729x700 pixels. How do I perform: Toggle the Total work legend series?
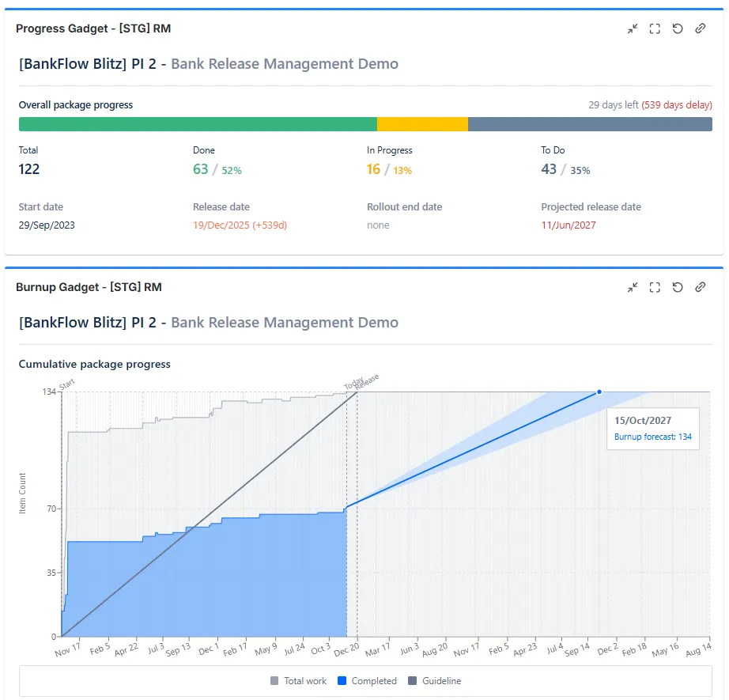tap(297, 680)
